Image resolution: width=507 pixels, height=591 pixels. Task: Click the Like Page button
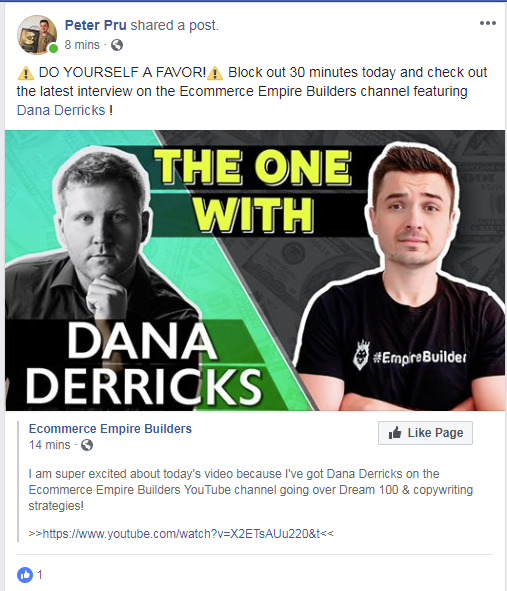tap(425, 433)
